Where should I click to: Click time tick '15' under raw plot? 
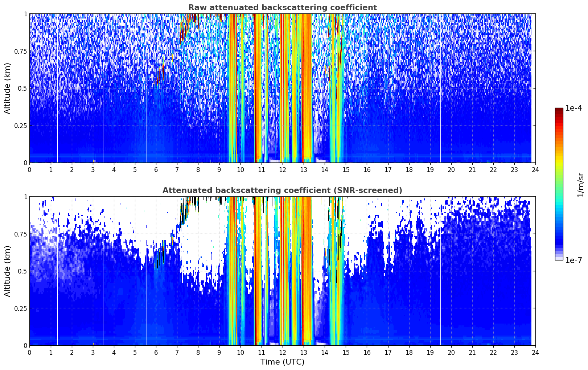(x=346, y=169)
